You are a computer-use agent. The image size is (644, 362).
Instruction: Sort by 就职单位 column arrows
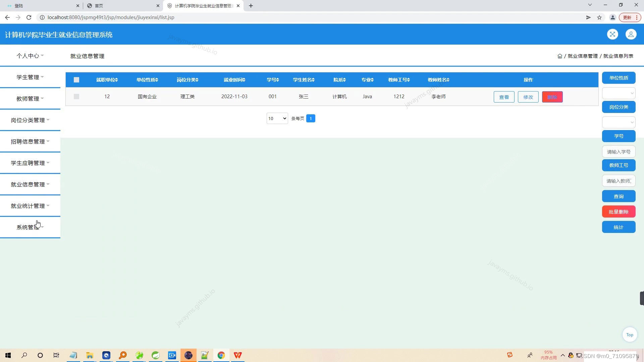pyautogui.click(x=116, y=80)
